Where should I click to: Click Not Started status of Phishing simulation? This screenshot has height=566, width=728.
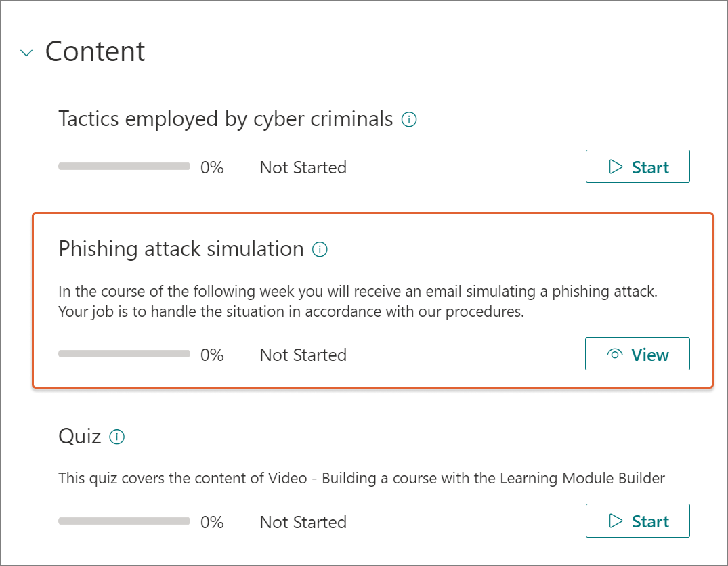tap(303, 355)
